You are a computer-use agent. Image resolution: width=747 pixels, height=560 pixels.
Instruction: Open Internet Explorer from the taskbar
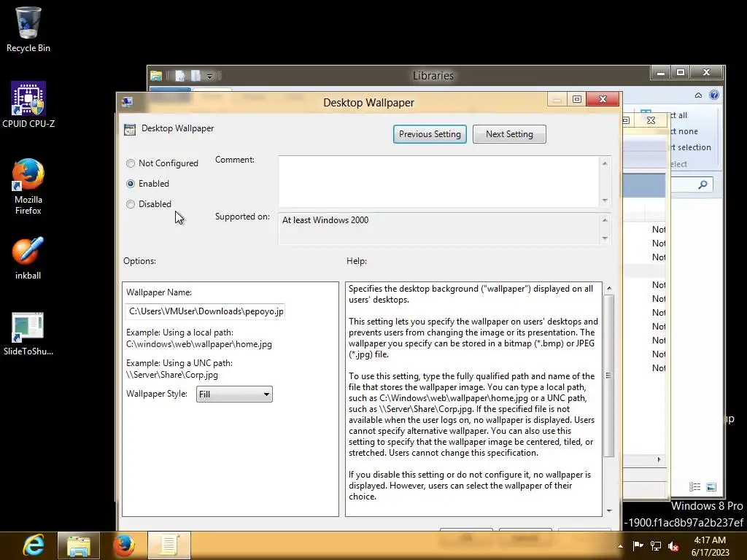click(33, 545)
